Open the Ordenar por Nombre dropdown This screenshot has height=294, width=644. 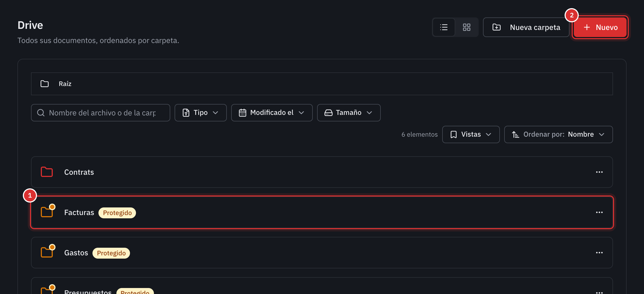click(x=559, y=134)
